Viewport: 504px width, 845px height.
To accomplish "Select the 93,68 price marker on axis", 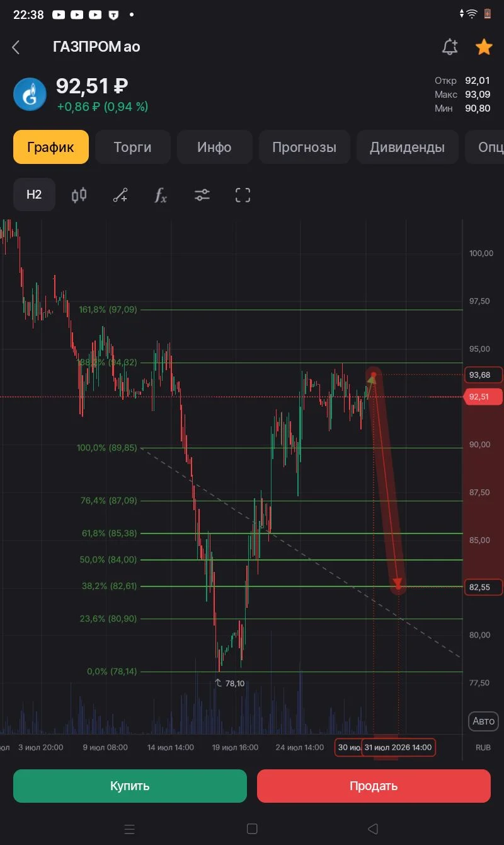I will click(x=483, y=375).
